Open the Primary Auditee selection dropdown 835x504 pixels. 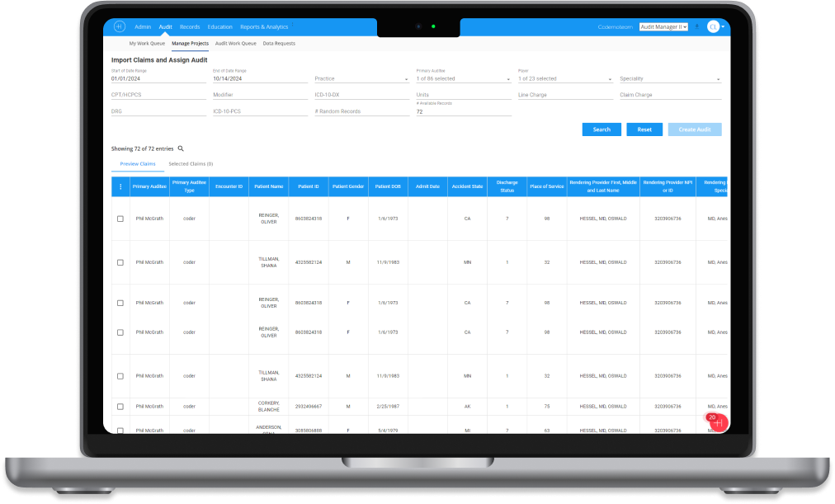pyautogui.click(x=462, y=79)
